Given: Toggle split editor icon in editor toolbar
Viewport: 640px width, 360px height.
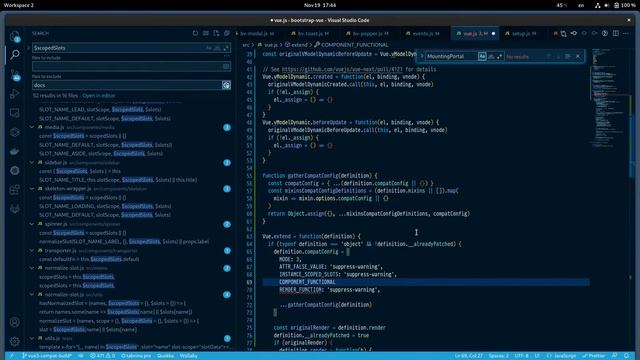Looking at the screenshot, I should pos(616,33).
